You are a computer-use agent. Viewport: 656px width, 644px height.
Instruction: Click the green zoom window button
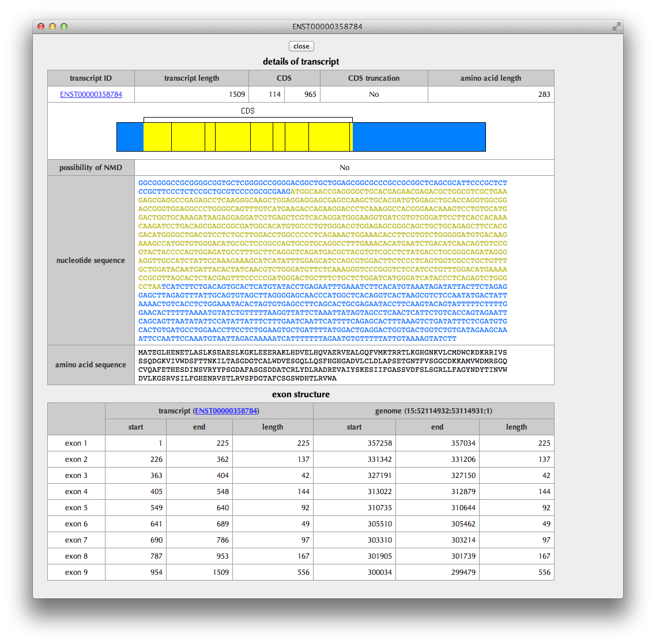(x=64, y=27)
